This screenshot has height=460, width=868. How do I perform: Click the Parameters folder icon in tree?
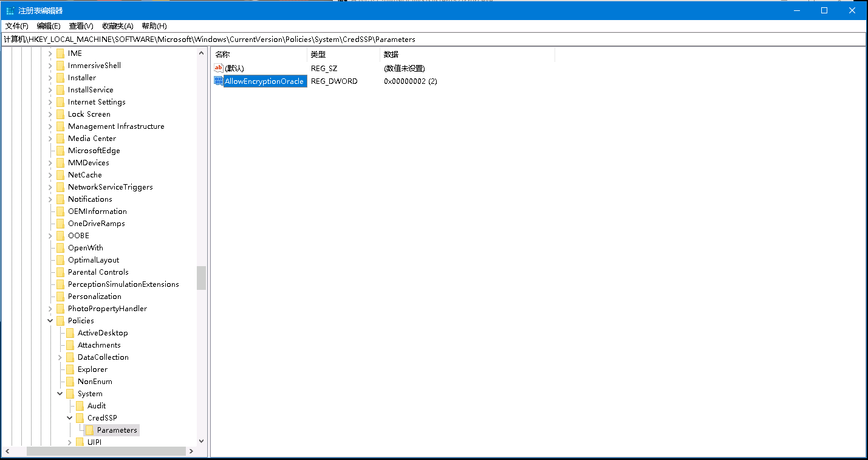[90, 430]
